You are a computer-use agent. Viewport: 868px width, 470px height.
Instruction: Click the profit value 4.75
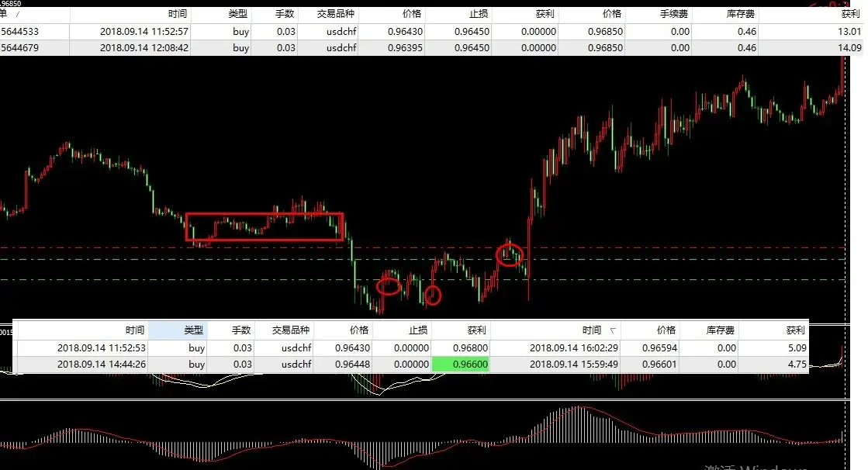pos(797,365)
